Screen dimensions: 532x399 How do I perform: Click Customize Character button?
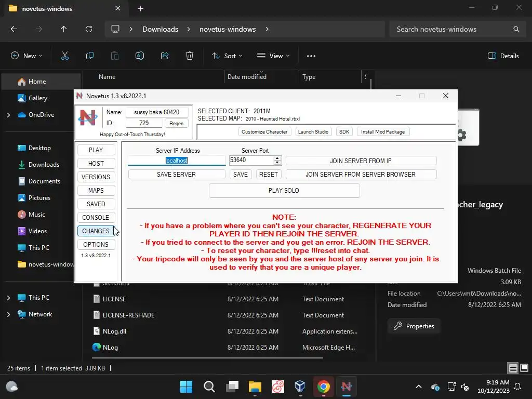click(x=264, y=131)
